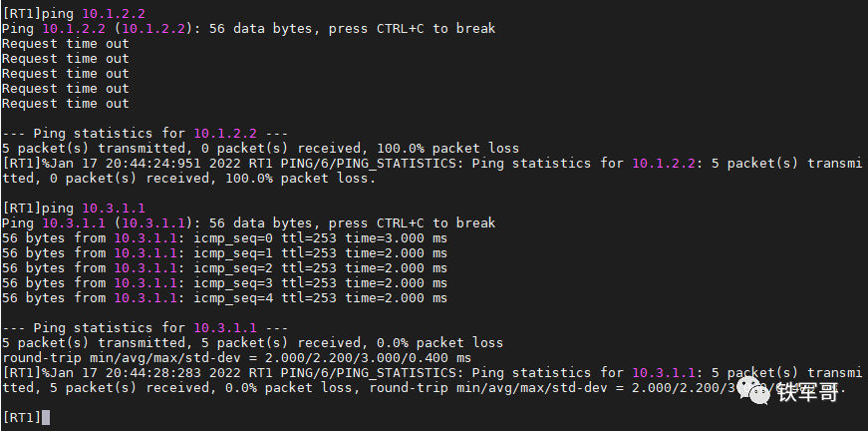Click the 'ping 10.1.2.2' command line
Image resolution: width=868 pixels, height=431 pixels.
coord(74,13)
